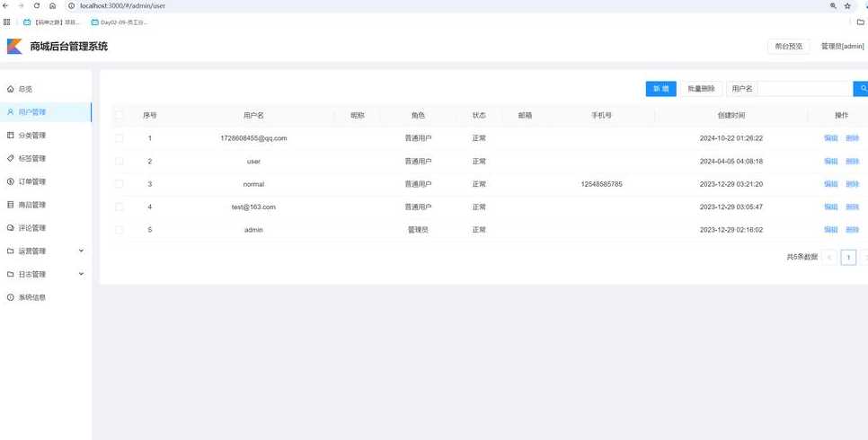Delete the normal row

coord(852,184)
